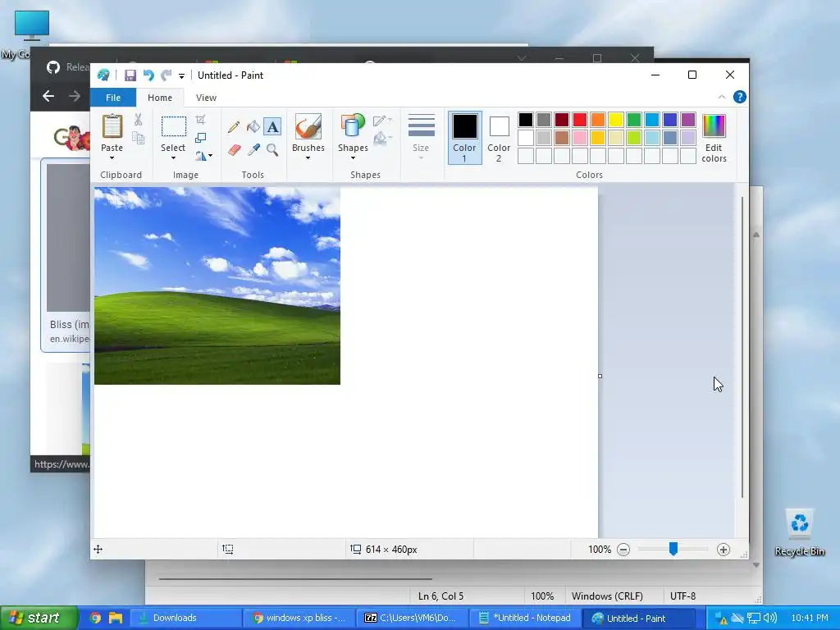Click the Undo arrow in title bar
The height and width of the screenshot is (630, 840).
[x=148, y=75]
